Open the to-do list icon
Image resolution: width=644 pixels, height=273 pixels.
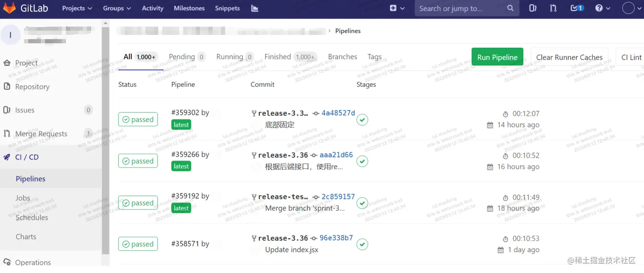point(577,8)
